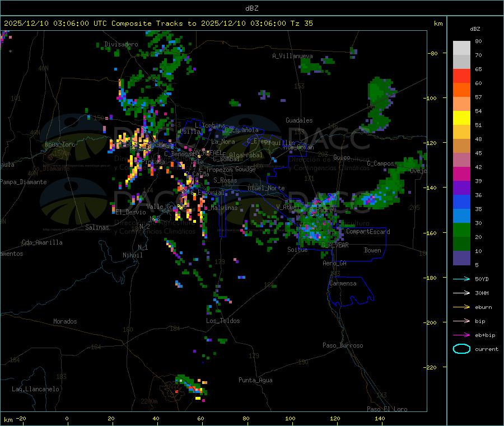504x426 pixels.
Task: Click the dBZ title at top center
Action: click(x=251, y=8)
